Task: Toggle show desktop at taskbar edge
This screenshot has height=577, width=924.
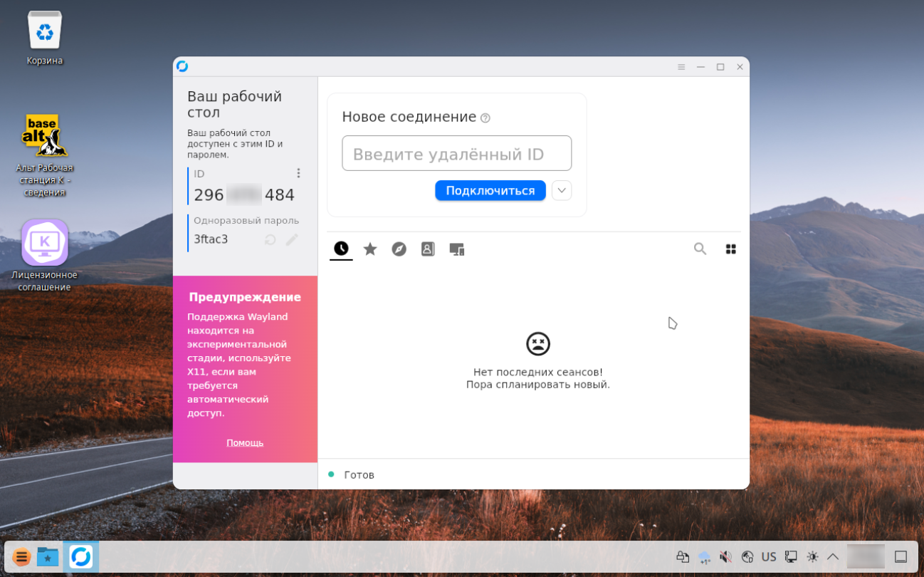Action: click(900, 556)
